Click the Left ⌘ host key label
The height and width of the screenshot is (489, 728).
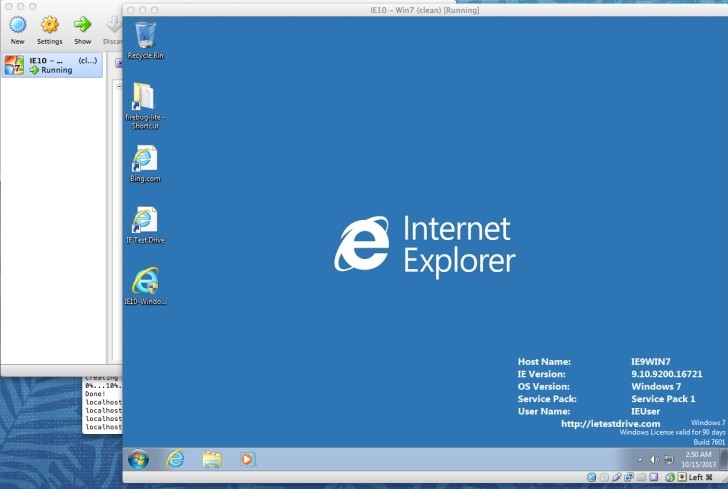click(701, 477)
